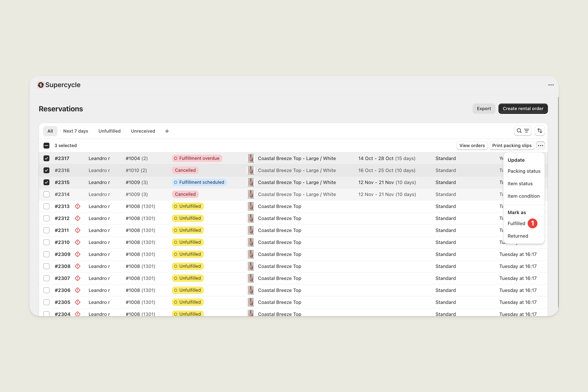Click the Fulfillment scheduled status pill on #2315
This screenshot has height=392, width=588.
tap(199, 182)
